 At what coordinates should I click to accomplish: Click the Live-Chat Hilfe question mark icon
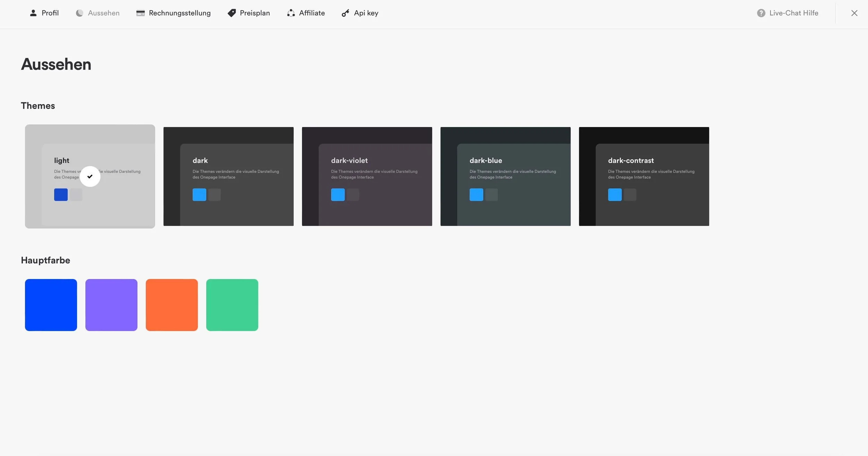pyautogui.click(x=761, y=13)
